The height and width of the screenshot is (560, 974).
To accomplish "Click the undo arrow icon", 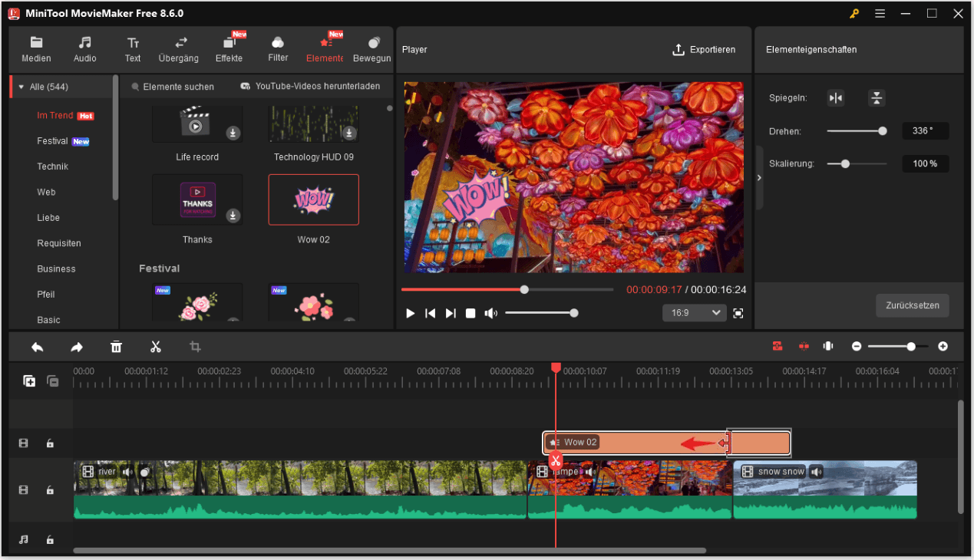I will tap(37, 347).
